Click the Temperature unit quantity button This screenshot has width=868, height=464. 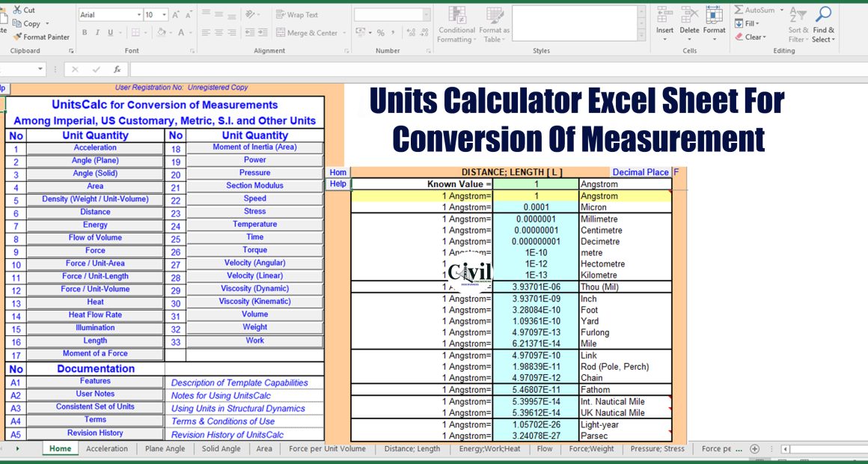(254, 225)
